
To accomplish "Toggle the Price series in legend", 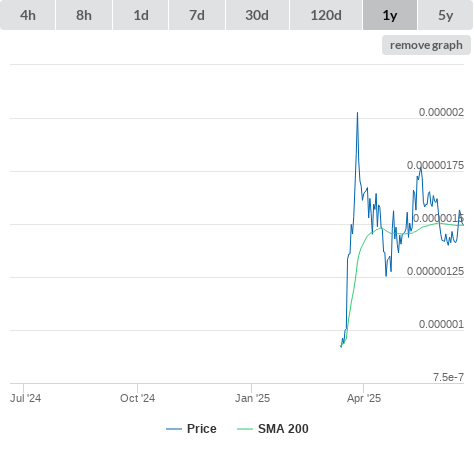I will (202, 429).
